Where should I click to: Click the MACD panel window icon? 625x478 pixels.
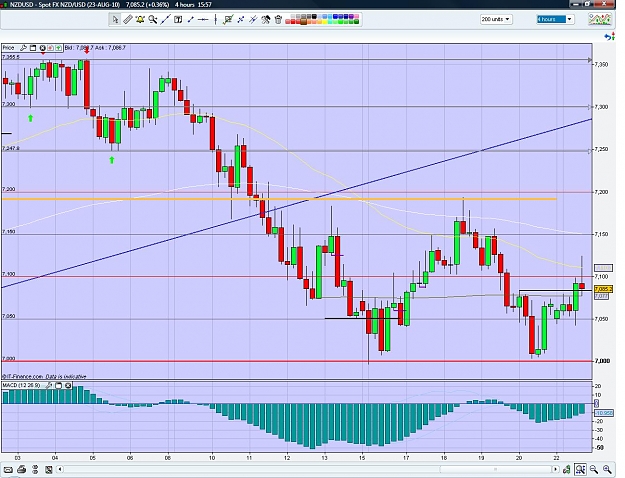point(59,385)
